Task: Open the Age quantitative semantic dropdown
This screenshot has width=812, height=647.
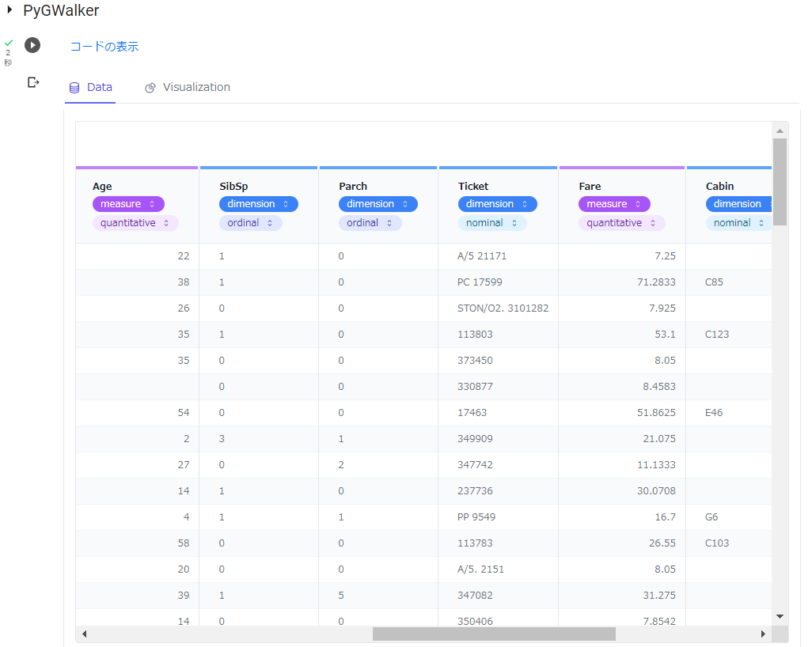Action: 135,223
